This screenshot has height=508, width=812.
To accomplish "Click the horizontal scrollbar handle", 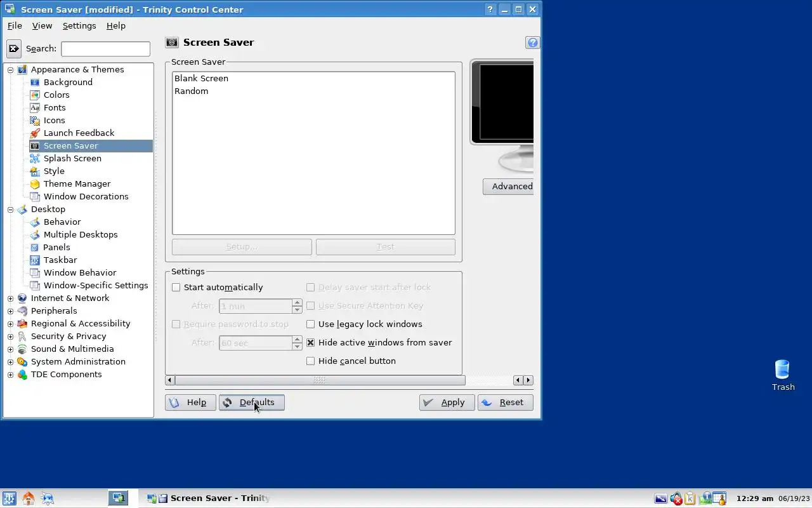I will click(320, 380).
